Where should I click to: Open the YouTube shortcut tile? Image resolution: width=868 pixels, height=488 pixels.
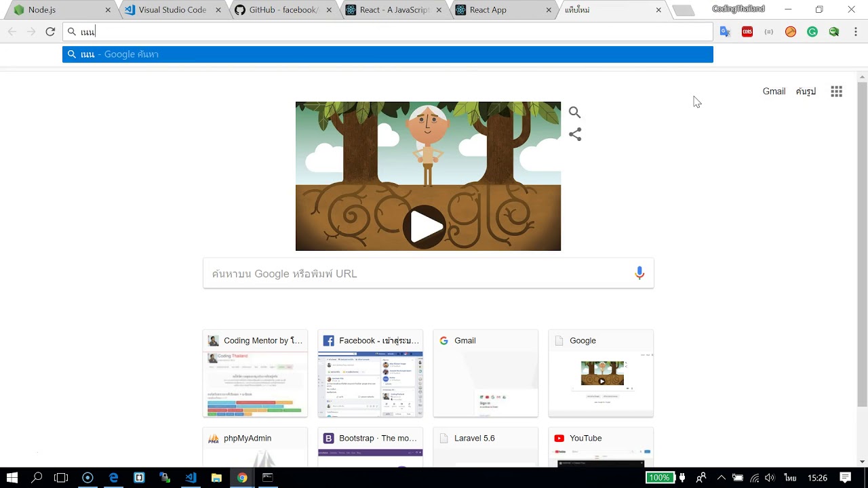pyautogui.click(x=601, y=447)
